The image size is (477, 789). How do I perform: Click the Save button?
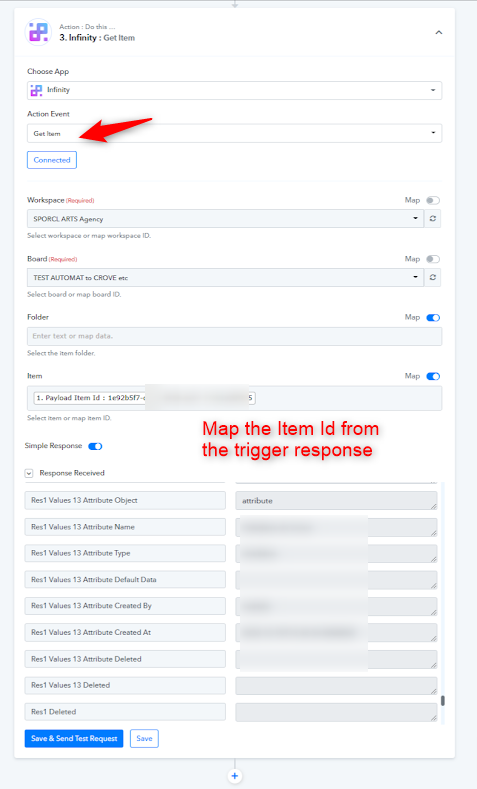pyautogui.click(x=144, y=738)
